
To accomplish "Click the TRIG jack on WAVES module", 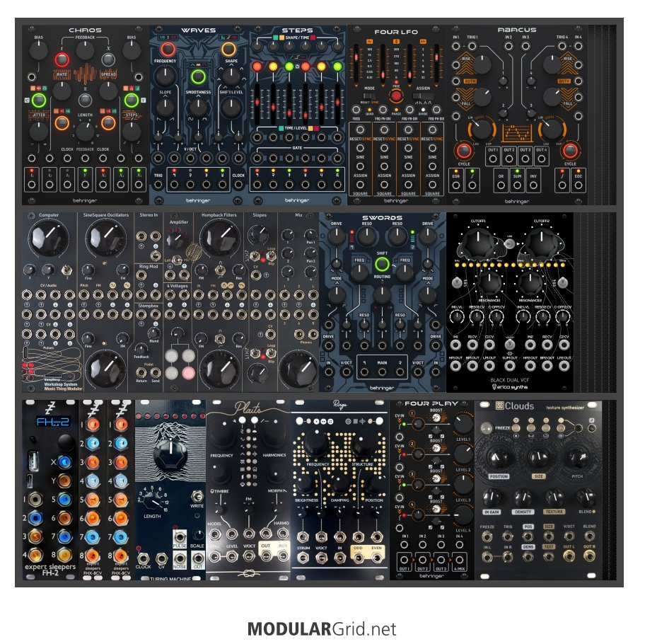I will click(158, 185).
